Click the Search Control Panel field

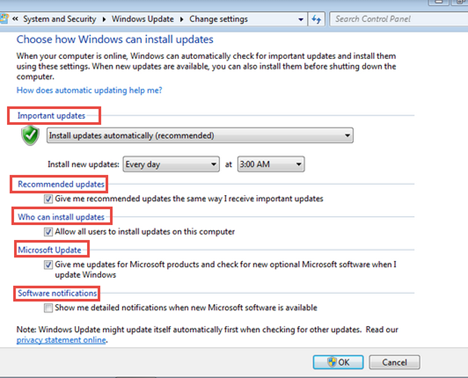pyautogui.click(x=399, y=19)
